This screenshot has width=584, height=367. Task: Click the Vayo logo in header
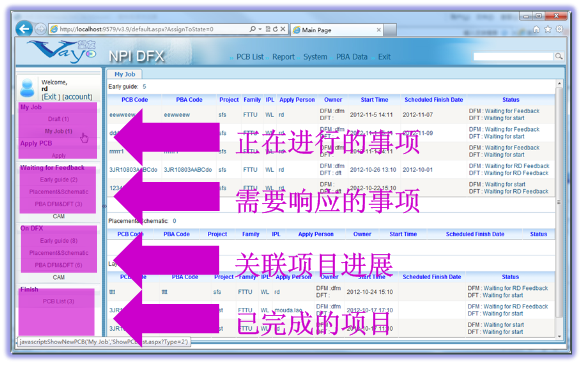tap(62, 51)
